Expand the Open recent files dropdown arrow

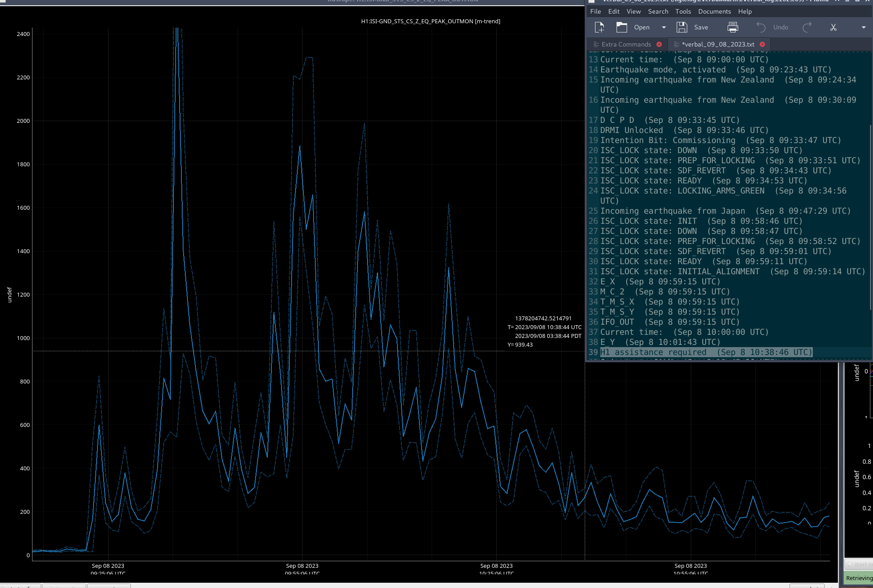click(x=664, y=27)
